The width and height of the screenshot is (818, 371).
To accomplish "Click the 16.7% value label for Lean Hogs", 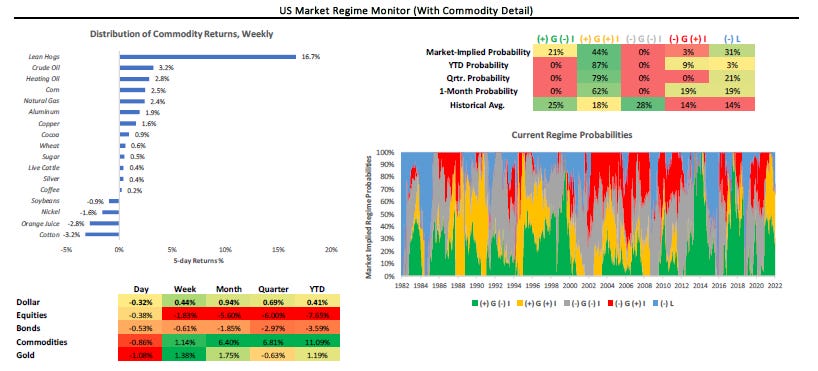I will tap(310, 56).
